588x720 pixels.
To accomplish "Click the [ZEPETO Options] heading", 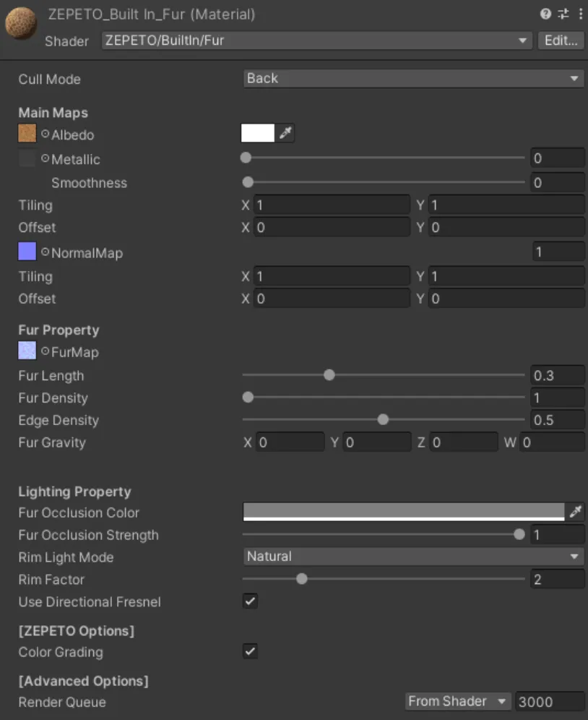I will pyautogui.click(x=76, y=631).
